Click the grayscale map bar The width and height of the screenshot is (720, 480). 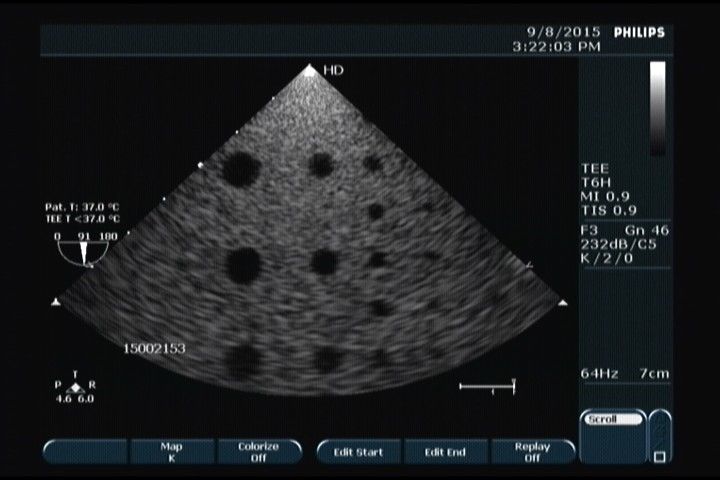coord(657,106)
